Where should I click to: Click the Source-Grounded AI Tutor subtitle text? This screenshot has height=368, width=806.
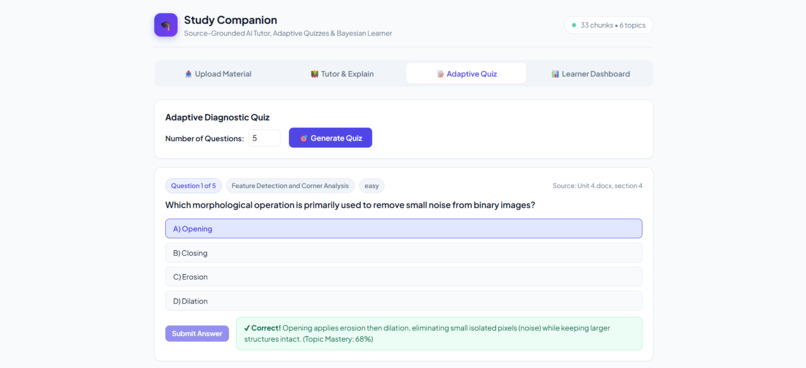pyautogui.click(x=288, y=33)
